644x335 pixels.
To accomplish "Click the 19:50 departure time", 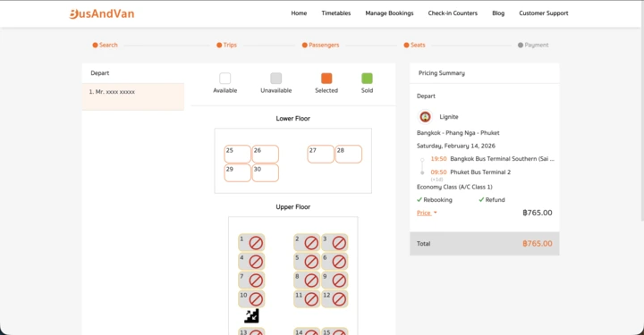I will (x=438, y=159).
